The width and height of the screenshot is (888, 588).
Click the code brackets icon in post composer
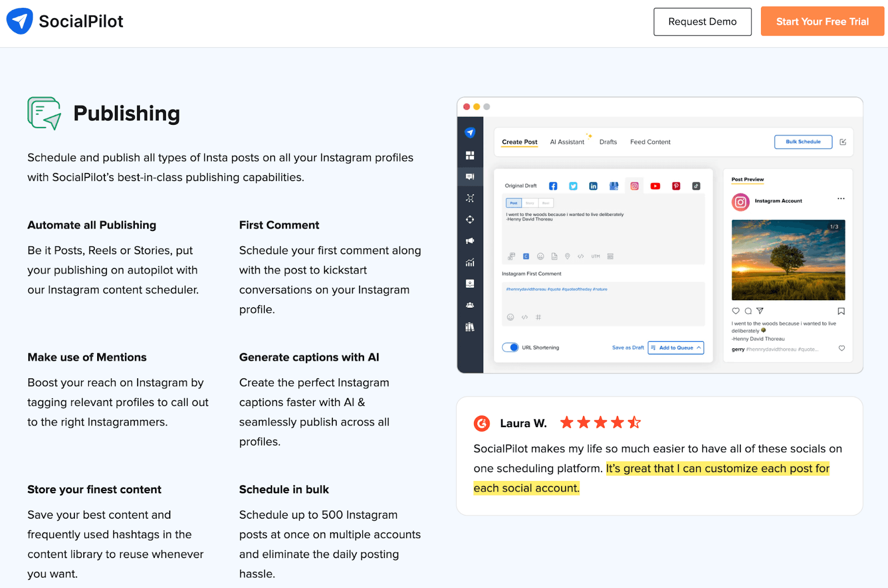tap(581, 256)
